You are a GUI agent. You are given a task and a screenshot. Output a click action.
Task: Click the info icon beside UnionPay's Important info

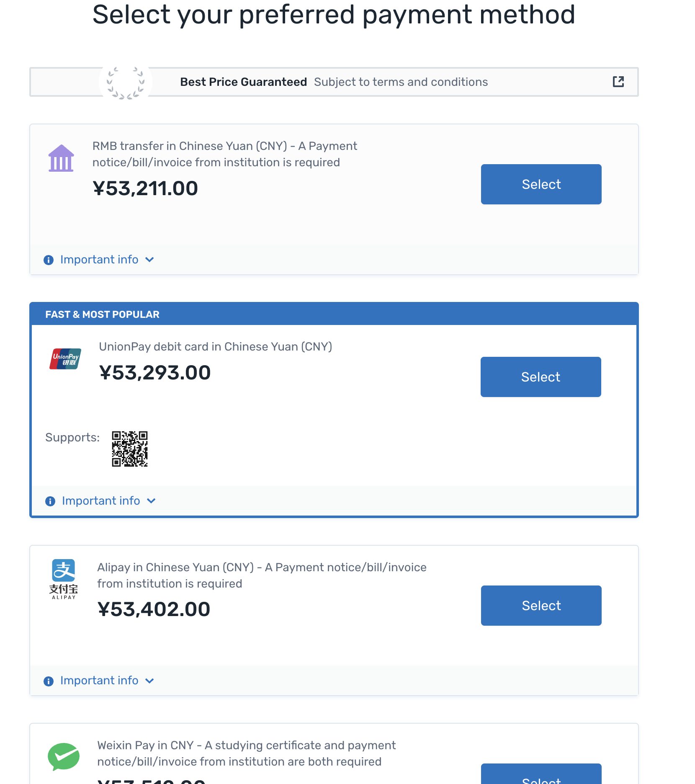coord(50,501)
